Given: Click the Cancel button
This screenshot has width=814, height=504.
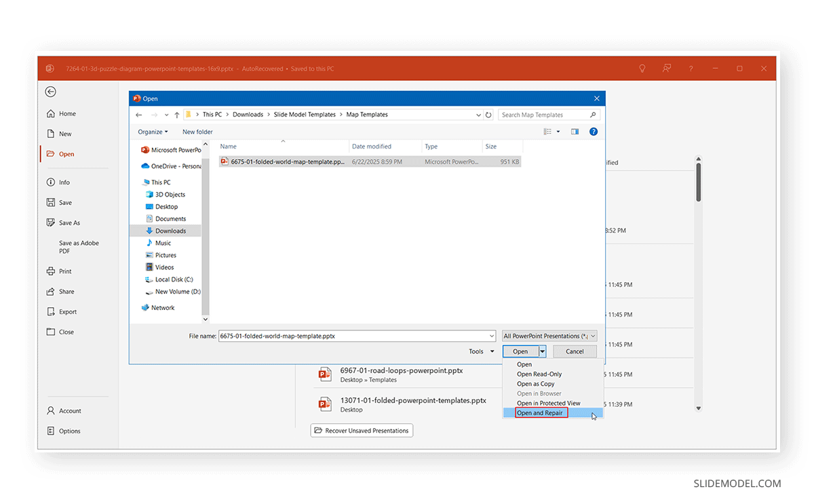Looking at the screenshot, I should point(575,351).
